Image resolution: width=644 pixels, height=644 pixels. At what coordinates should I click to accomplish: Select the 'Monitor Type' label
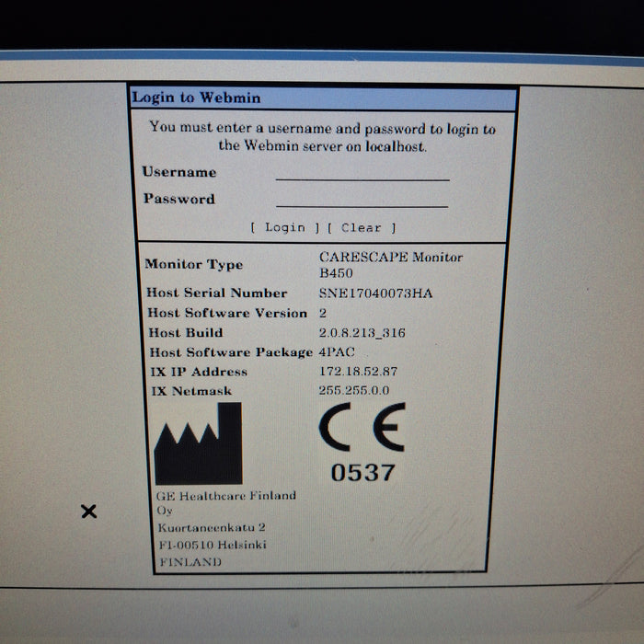(x=194, y=264)
